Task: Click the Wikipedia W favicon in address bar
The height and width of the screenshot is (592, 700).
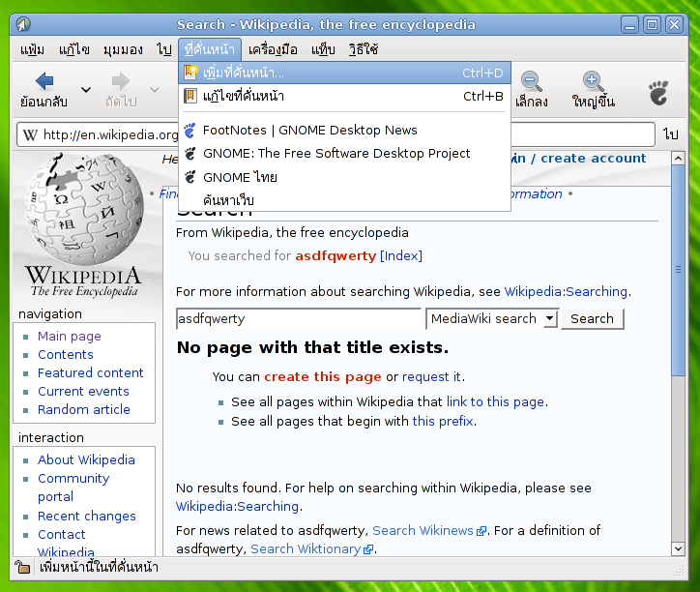Action: [x=30, y=134]
